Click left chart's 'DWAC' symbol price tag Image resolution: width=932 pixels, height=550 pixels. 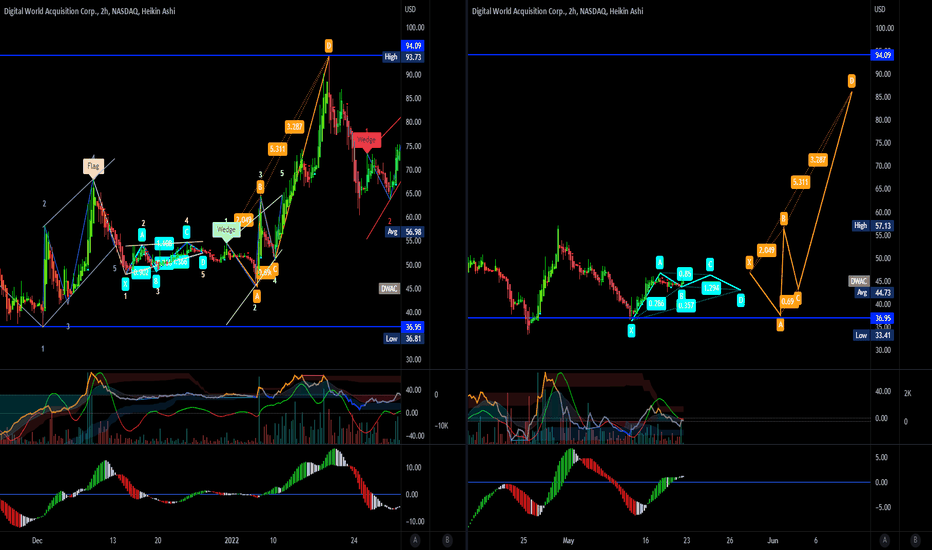coord(389,288)
